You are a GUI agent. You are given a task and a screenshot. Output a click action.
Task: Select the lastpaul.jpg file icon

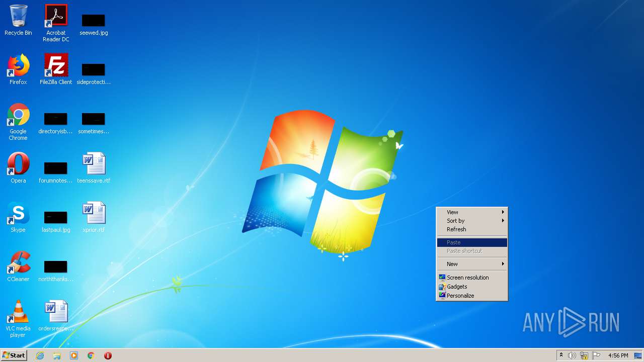click(x=56, y=221)
